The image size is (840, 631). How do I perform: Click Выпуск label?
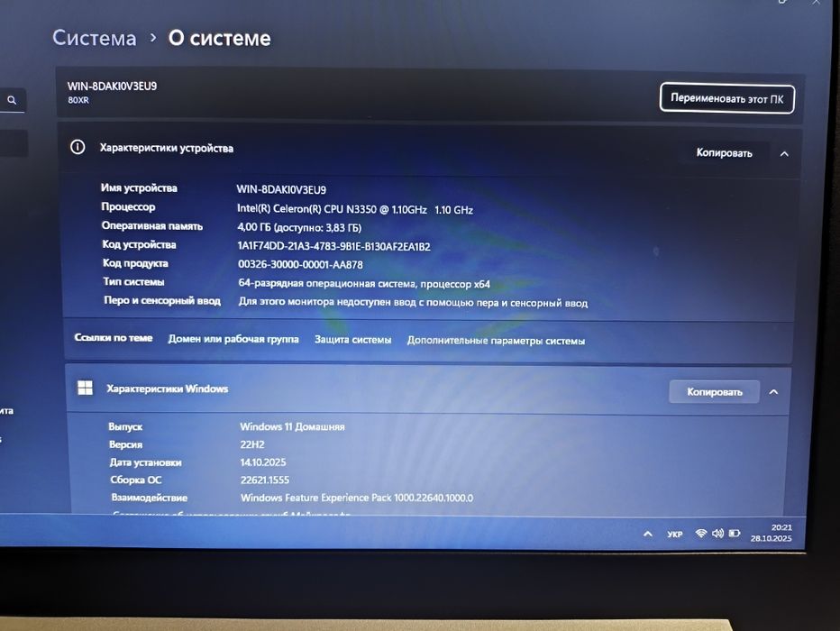[x=125, y=427]
